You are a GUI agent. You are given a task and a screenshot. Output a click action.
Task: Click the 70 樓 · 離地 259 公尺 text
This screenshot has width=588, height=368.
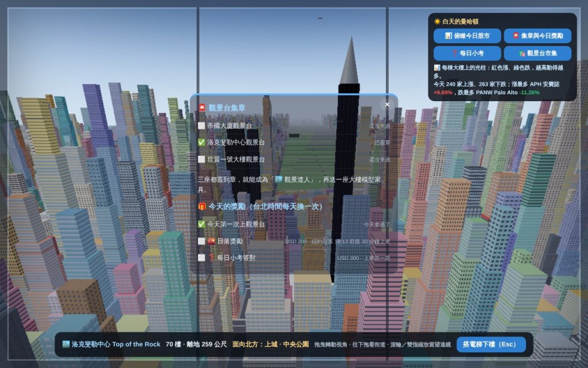click(x=196, y=344)
